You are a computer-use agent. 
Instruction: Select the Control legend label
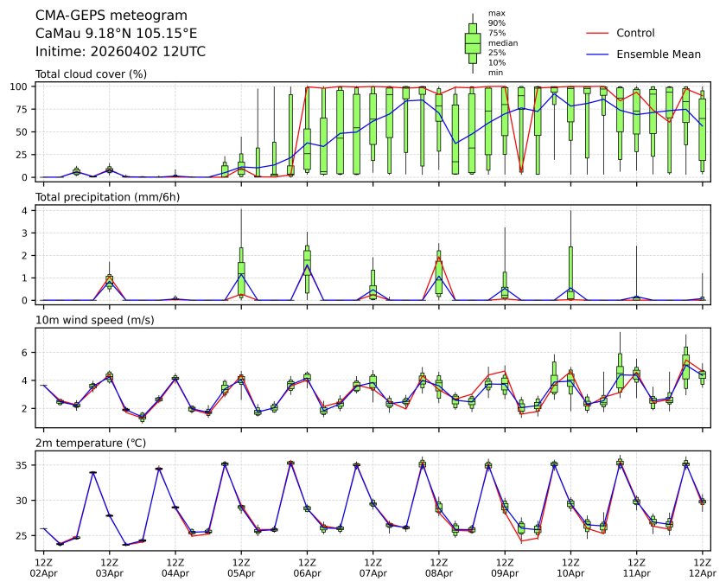point(635,34)
